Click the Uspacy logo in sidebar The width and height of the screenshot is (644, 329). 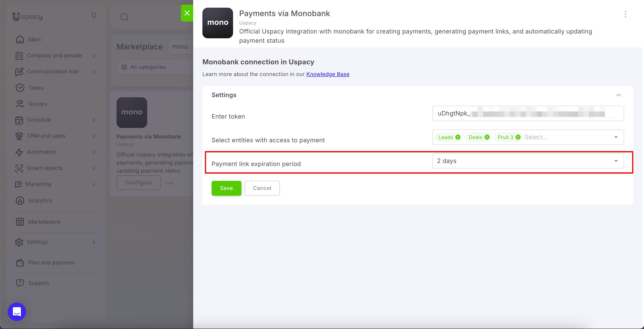coord(27,16)
